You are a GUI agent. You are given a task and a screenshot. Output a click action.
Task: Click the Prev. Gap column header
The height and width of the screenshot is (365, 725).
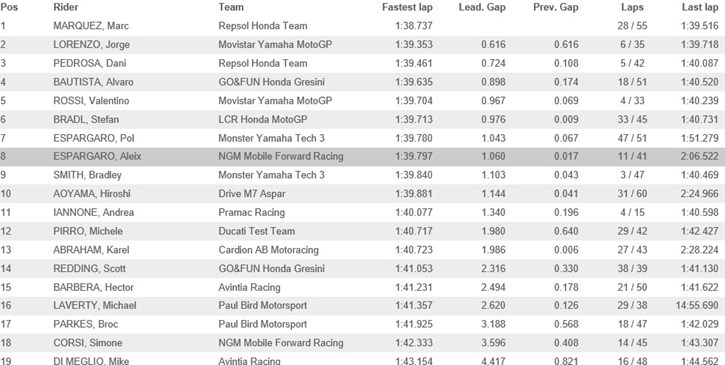556,7
